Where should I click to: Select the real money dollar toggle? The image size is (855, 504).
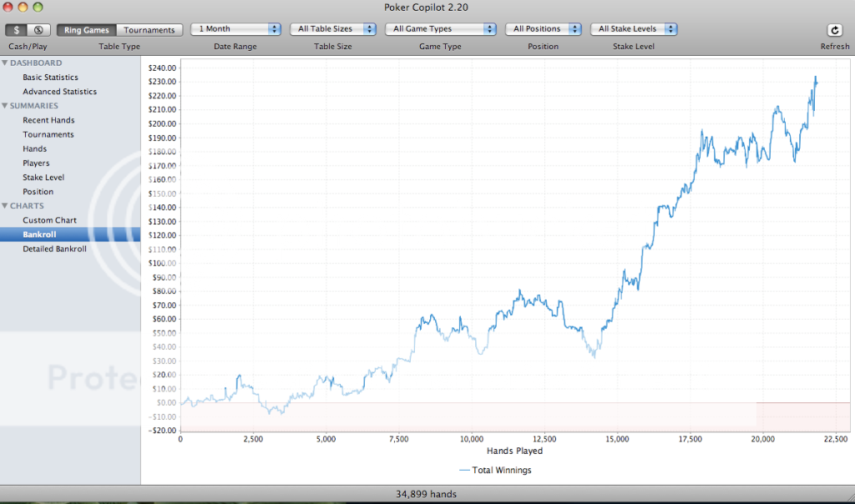[17, 30]
